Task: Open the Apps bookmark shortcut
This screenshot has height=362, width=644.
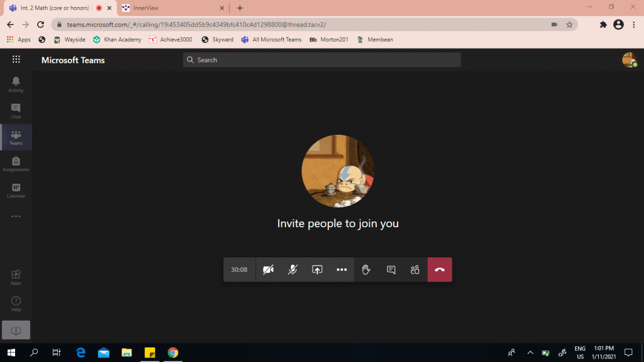Action: [19, 40]
